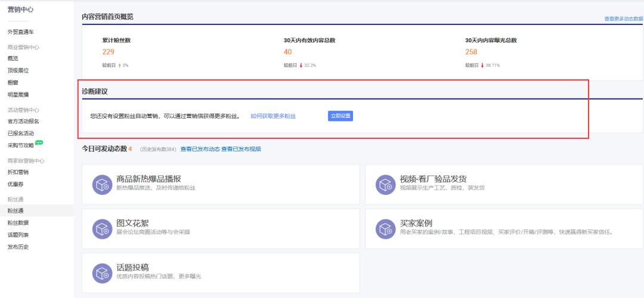Viewport: 644px width, 298px height.
Task: Open 优惠券 in the sidebar
Action: (15, 184)
